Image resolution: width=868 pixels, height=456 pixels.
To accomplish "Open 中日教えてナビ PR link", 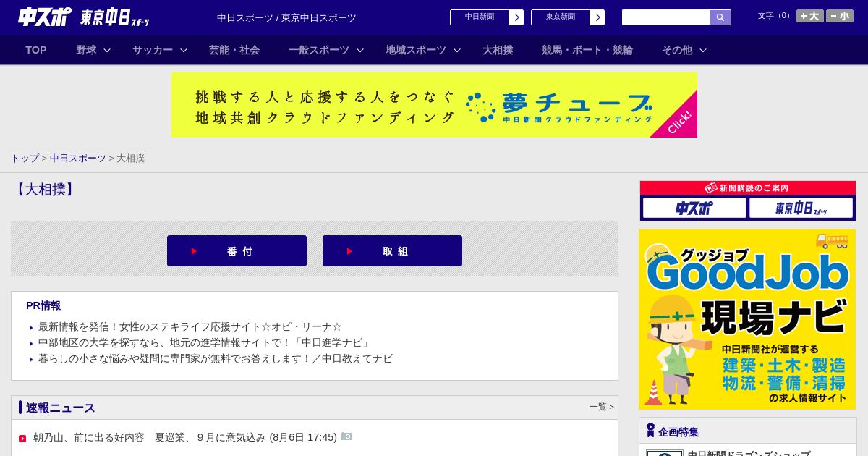I will pyautogui.click(x=216, y=358).
